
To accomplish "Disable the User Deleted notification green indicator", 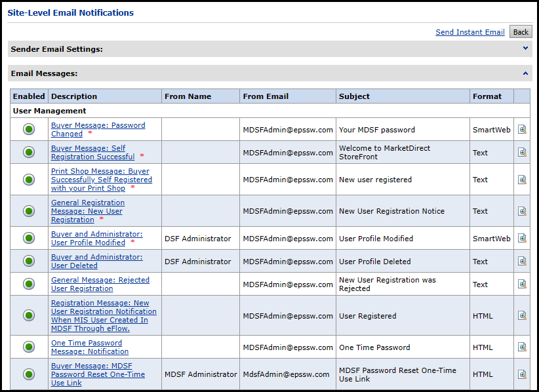I will pyautogui.click(x=29, y=262).
